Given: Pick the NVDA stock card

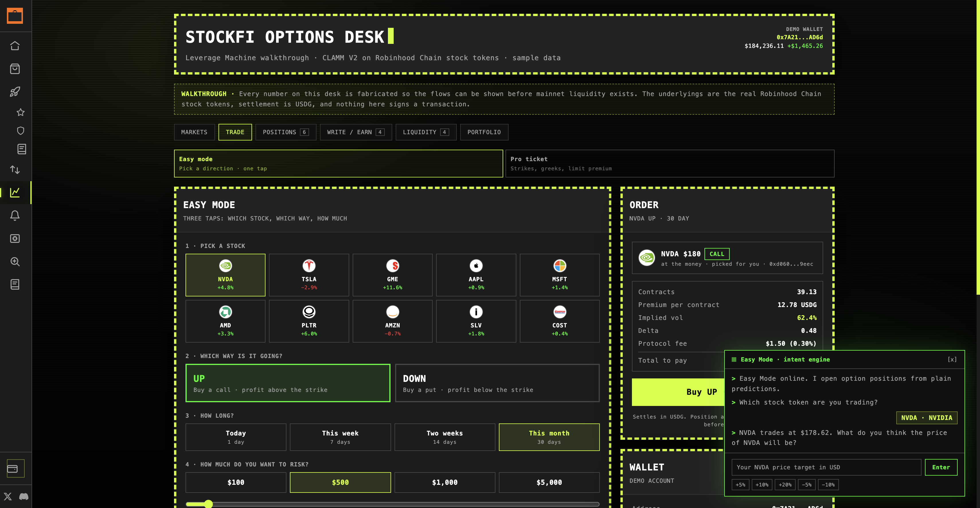Looking at the screenshot, I should 225,275.
